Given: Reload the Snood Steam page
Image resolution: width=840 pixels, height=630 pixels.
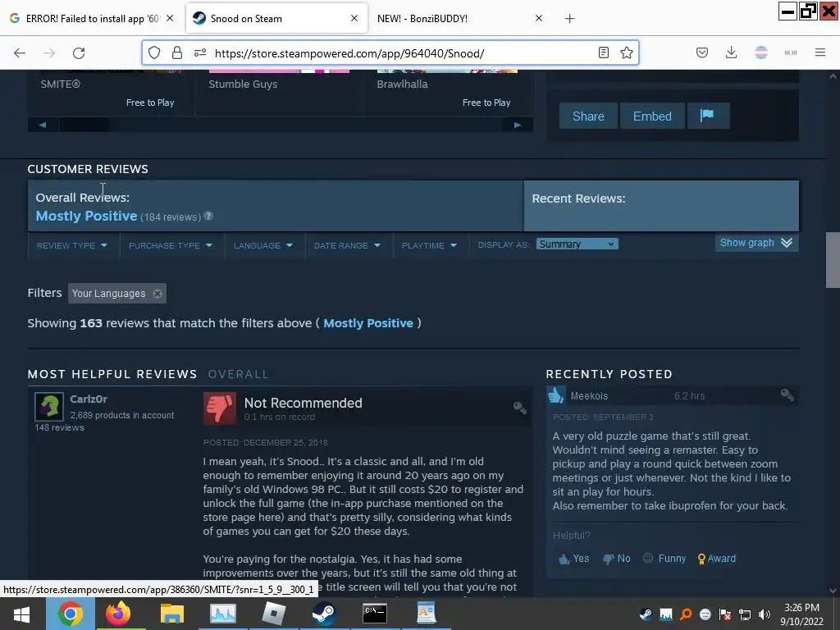Looking at the screenshot, I should pyautogui.click(x=79, y=52).
